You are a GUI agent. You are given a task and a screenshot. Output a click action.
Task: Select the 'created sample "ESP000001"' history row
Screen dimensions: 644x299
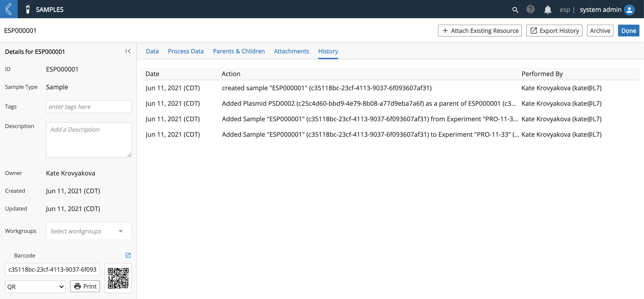pyautogui.click(x=390, y=88)
